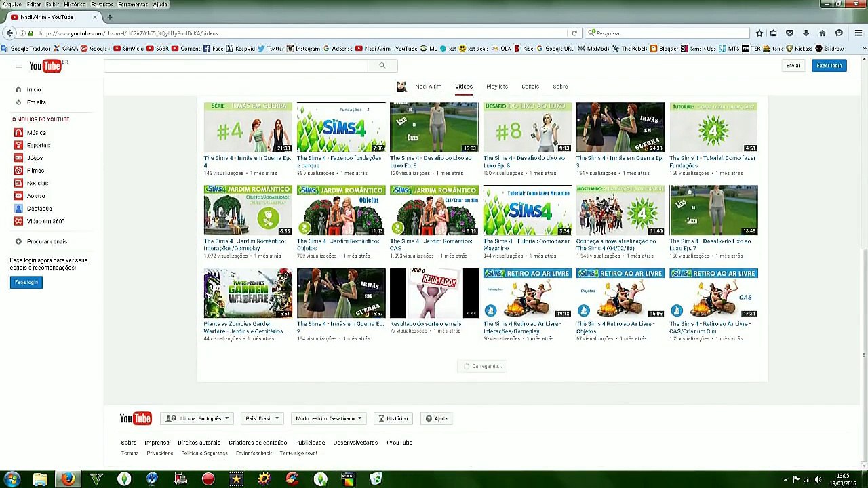This screenshot has height=488, width=868.
Task: Bookmark this page with the star icon
Action: 759,33
